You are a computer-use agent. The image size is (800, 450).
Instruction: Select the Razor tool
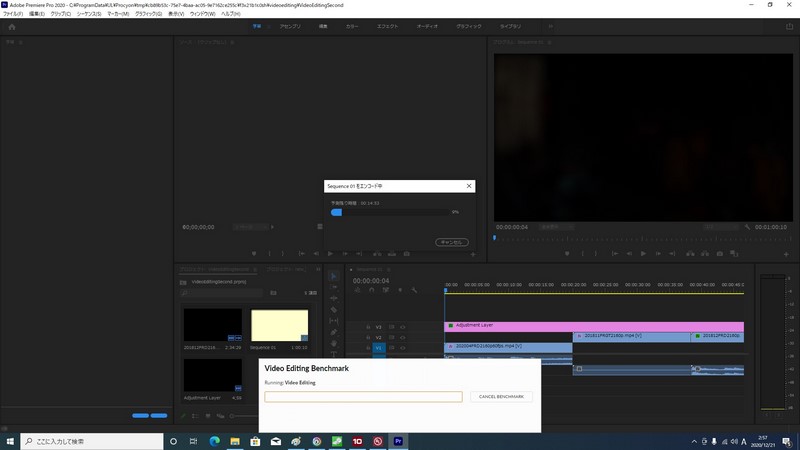[x=334, y=310]
